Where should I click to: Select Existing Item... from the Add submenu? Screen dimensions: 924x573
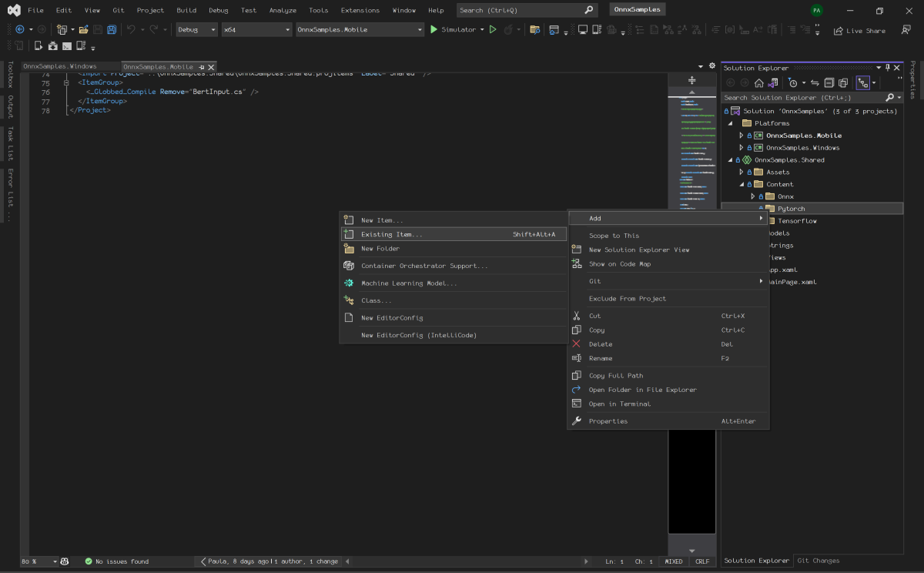[x=391, y=234]
